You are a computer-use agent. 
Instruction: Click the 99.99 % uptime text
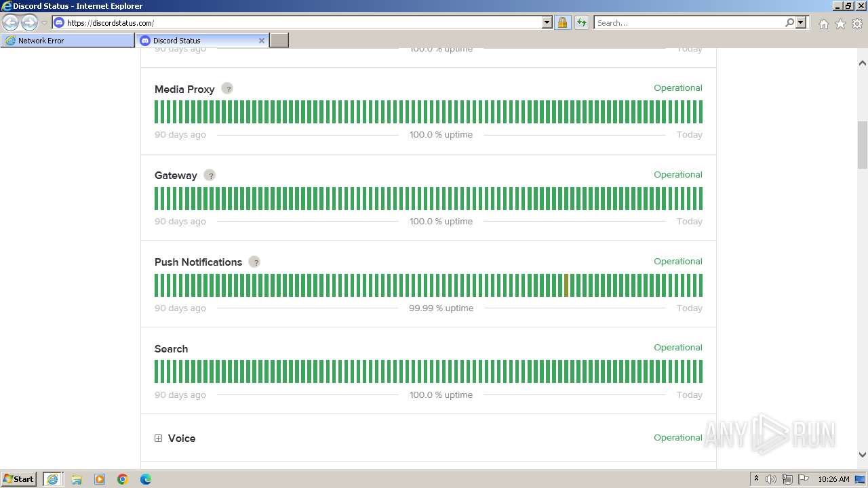[x=441, y=308]
